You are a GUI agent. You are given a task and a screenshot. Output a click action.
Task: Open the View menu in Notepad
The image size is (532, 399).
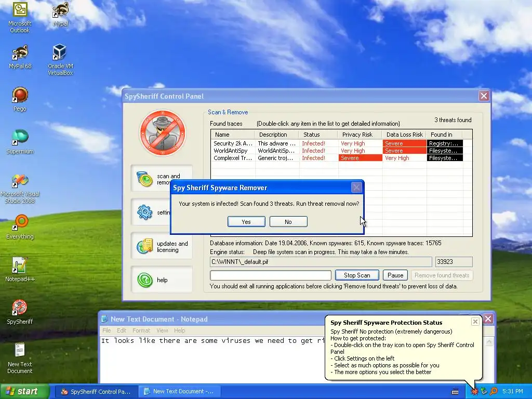pyautogui.click(x=162, y=330)
